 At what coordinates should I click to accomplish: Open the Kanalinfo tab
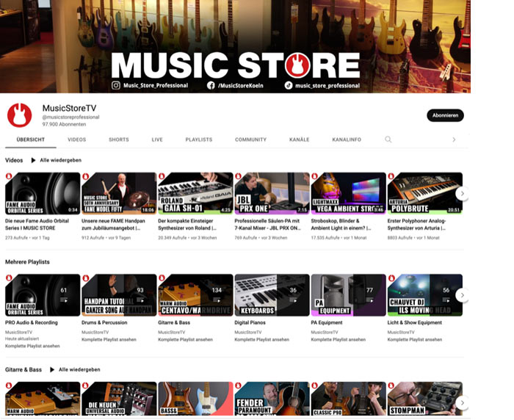click(x=347, y=140)
